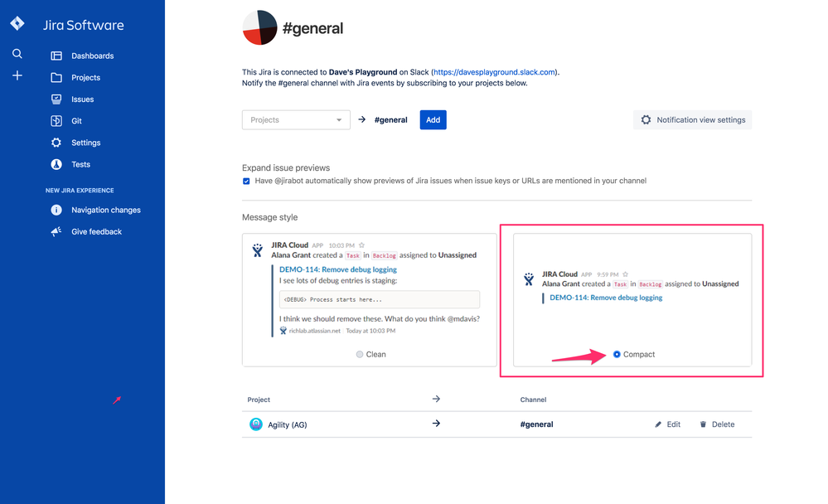
Task: Click the Agility project avatar icon
Action: tap(256, 424)
